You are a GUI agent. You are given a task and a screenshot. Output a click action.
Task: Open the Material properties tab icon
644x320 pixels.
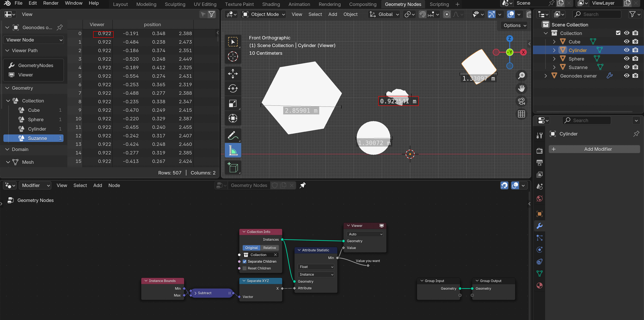[540, 285]
